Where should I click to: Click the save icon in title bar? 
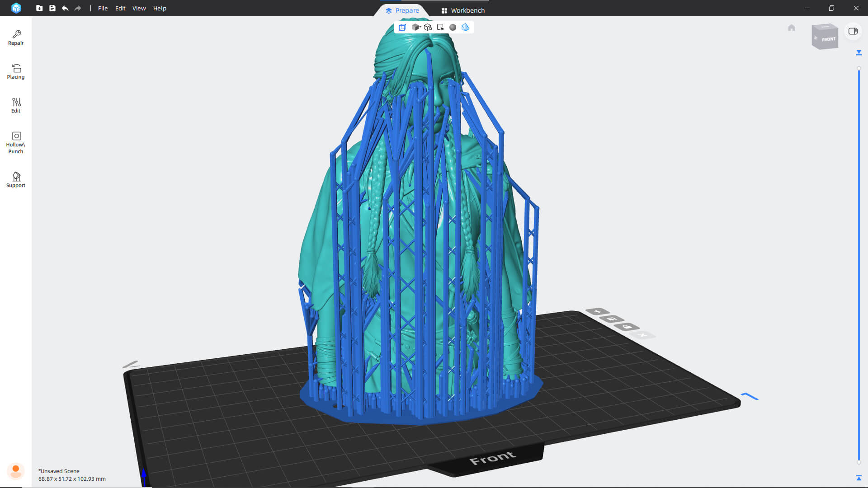tap(52, 8)
